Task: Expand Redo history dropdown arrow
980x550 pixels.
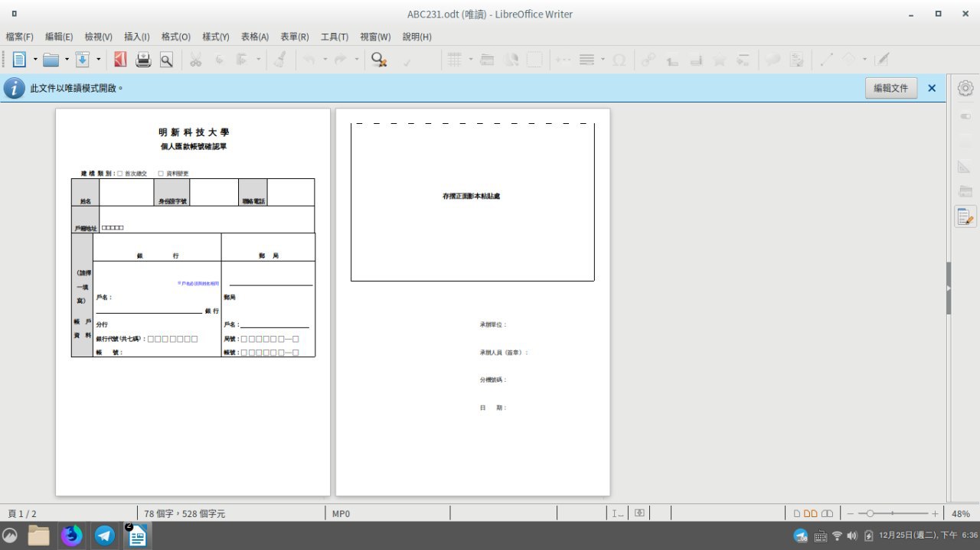Action: click(x=357, y=60)
